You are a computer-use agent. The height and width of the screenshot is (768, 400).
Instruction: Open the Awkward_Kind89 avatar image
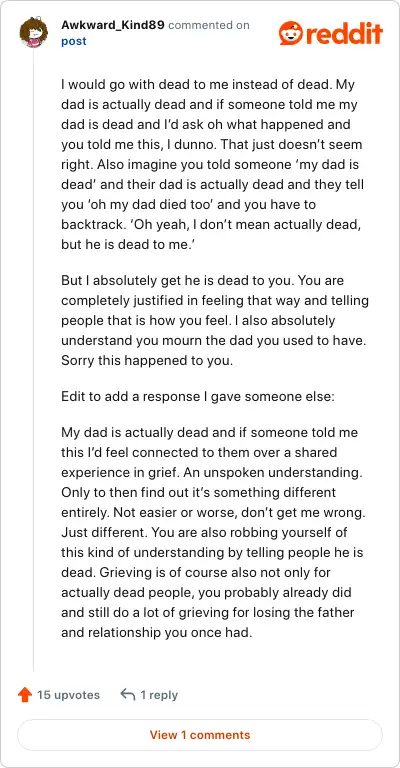(33, 32)
